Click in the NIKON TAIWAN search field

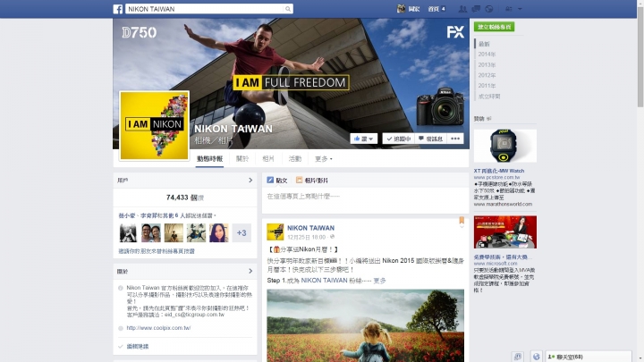(205, 9)
